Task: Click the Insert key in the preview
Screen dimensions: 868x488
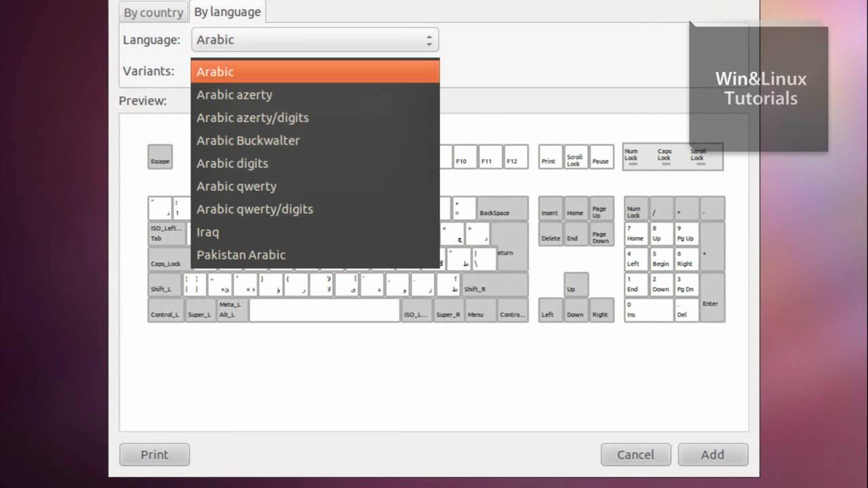Action: pyautogui.click(x=551, y=208)
